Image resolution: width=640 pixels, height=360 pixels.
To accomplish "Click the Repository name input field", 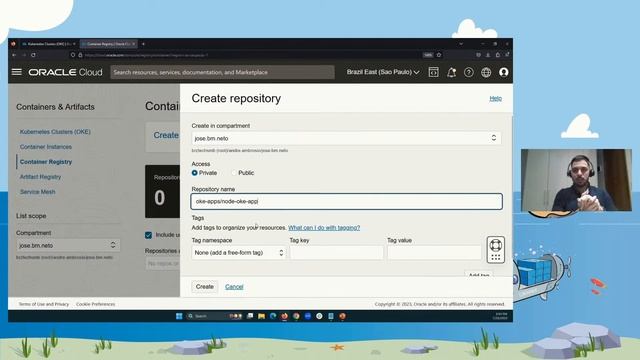I will pos(347,202).
